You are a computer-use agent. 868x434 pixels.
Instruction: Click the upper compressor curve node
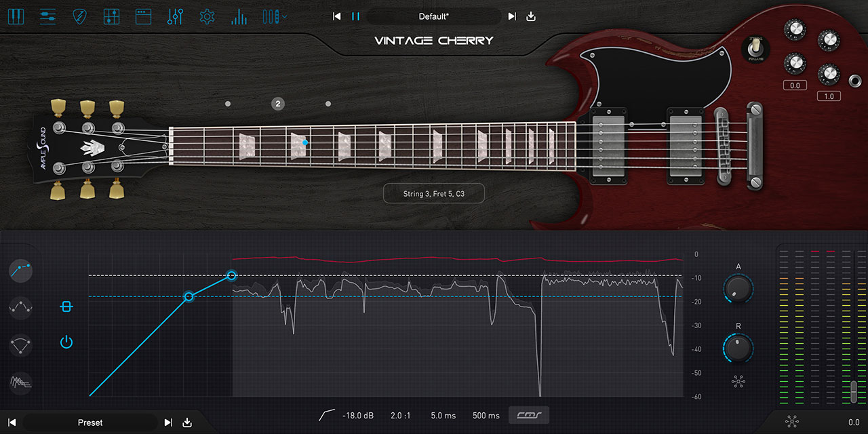click(x=231, y=275)
